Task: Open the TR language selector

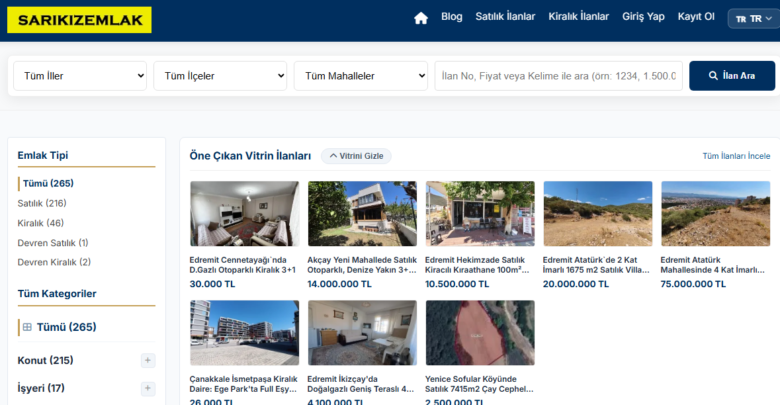Action: point(753,18)
